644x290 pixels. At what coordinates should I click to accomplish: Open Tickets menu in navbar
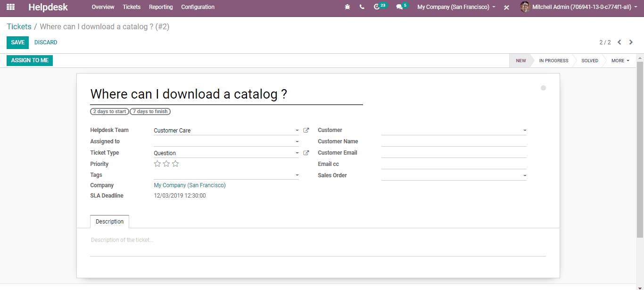132,7
